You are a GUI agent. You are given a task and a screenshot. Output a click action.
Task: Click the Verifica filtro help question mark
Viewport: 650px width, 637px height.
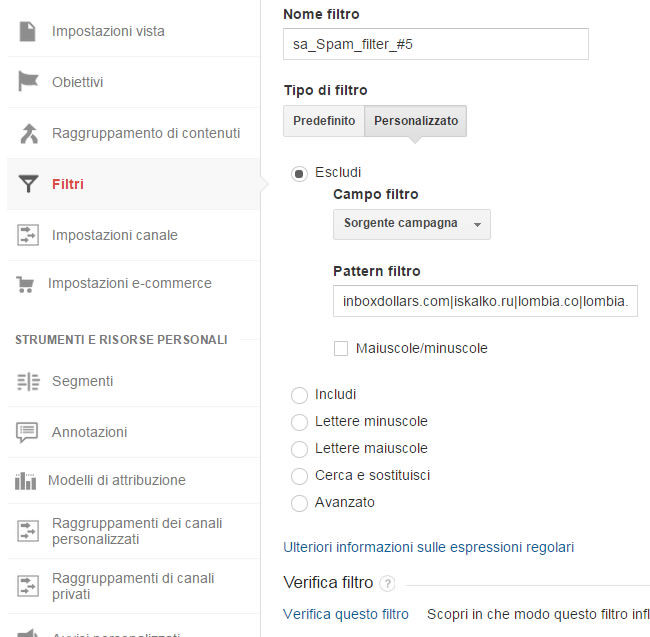pos(388,584)
